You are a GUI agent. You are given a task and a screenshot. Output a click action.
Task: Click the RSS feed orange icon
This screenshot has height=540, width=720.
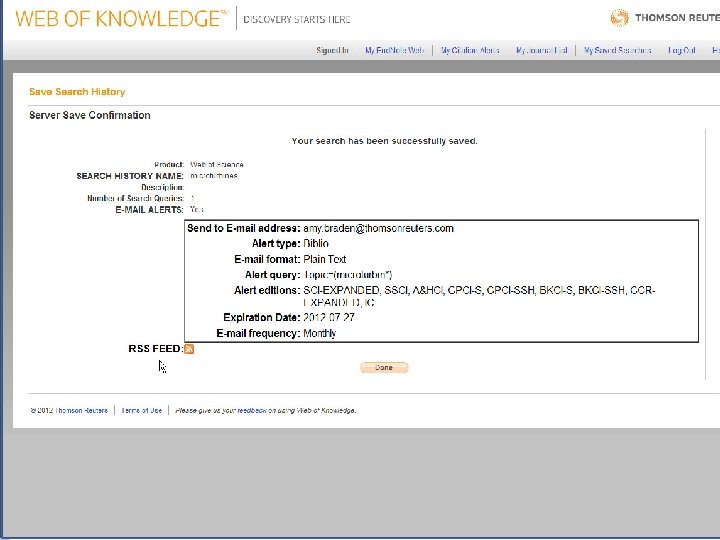[189, 349]
